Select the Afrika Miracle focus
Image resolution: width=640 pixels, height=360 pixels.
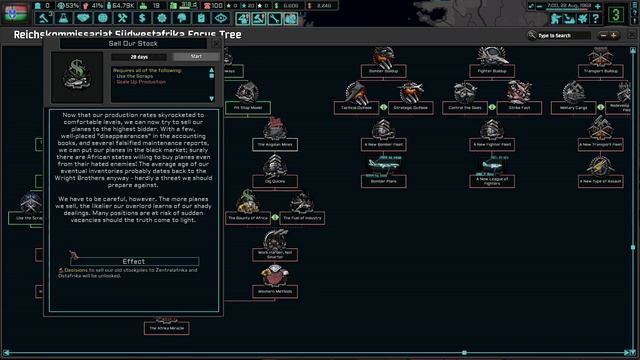(x=167, y=328)
